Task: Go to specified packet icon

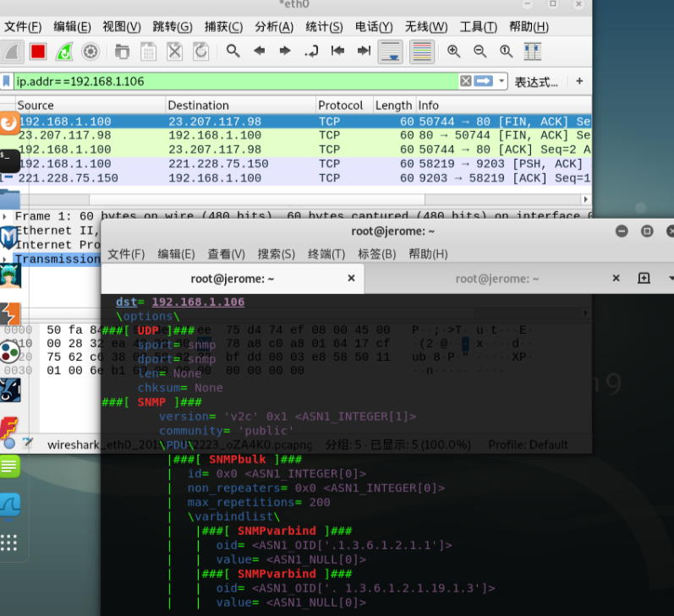Action: (311, 51)
